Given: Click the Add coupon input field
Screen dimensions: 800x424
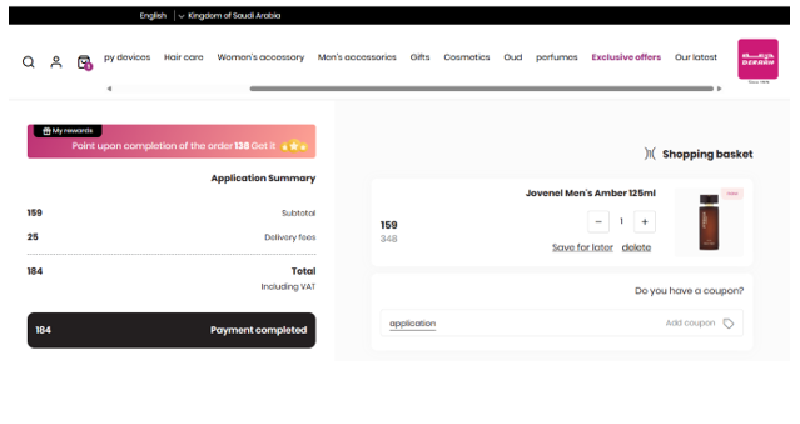Looking at the screenshot, I should click(561, 323).
